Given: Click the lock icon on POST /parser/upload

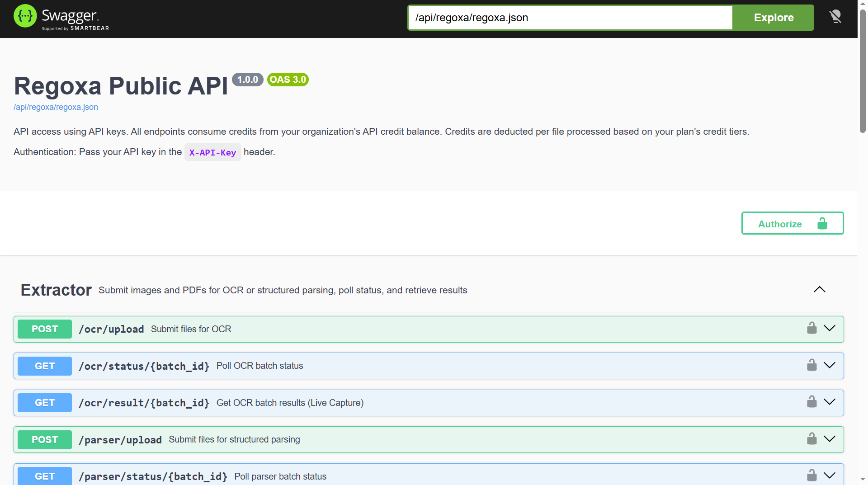Looking at the screenshot, I should 812,439.
